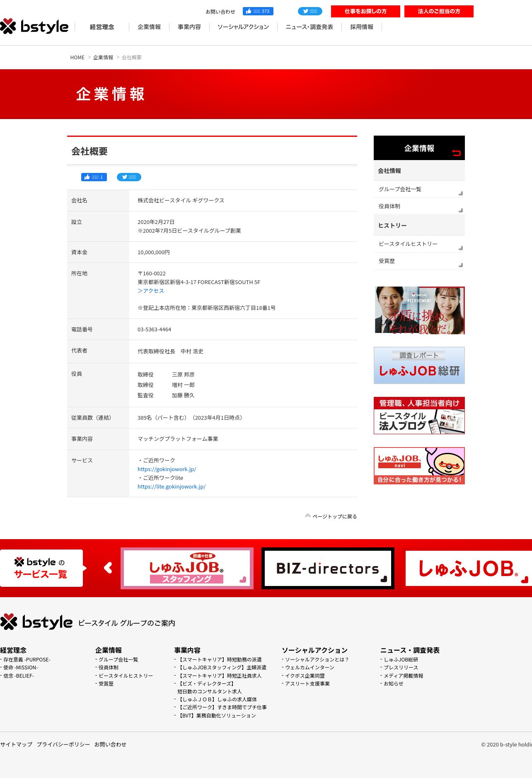The width and height of the screenshot is (532, 778).
Task: Click the recruitment banner with two people
Action: click(x=419, y=310)
